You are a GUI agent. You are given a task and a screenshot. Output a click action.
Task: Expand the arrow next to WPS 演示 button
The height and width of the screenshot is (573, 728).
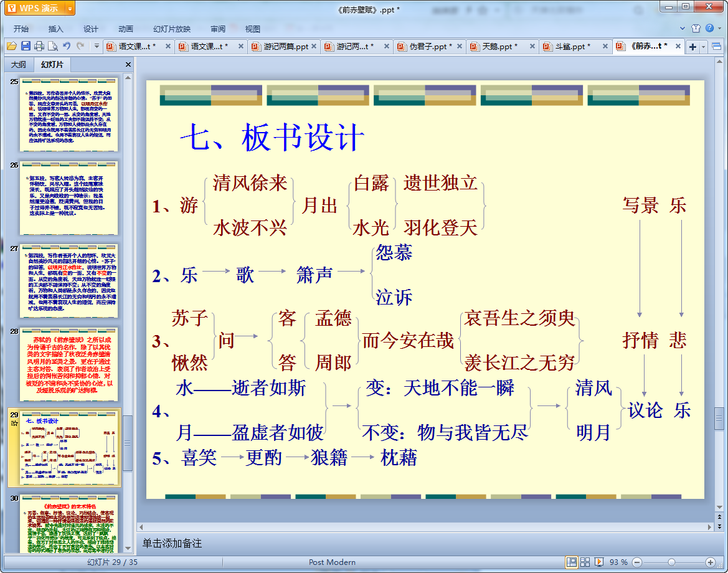click(x=70, y=8)
